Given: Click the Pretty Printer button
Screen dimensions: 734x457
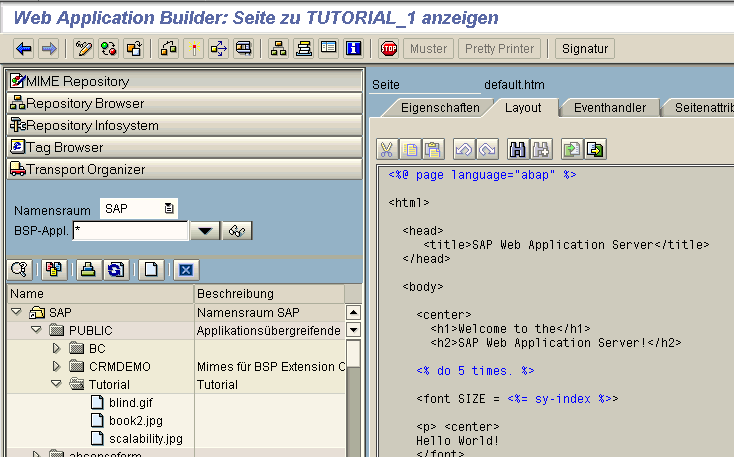Looking at the screenshot, I should (x=499, y=49).
